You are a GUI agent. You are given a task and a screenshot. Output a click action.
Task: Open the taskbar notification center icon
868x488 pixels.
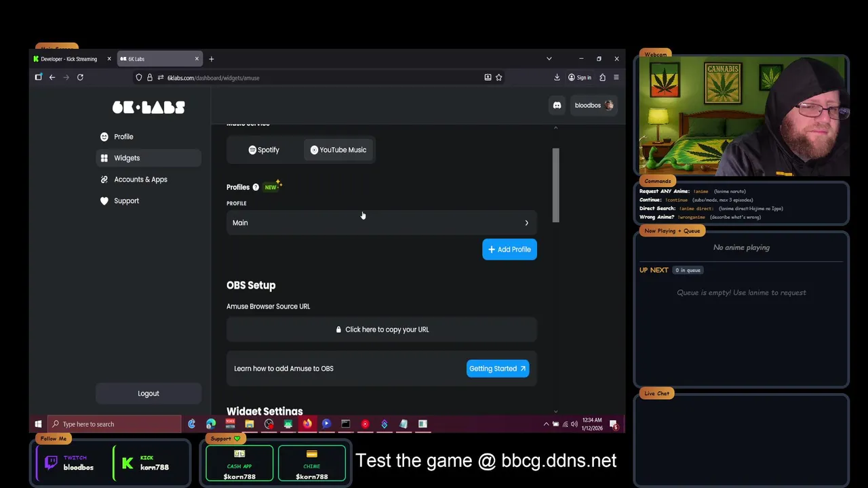tap(614, 424)
